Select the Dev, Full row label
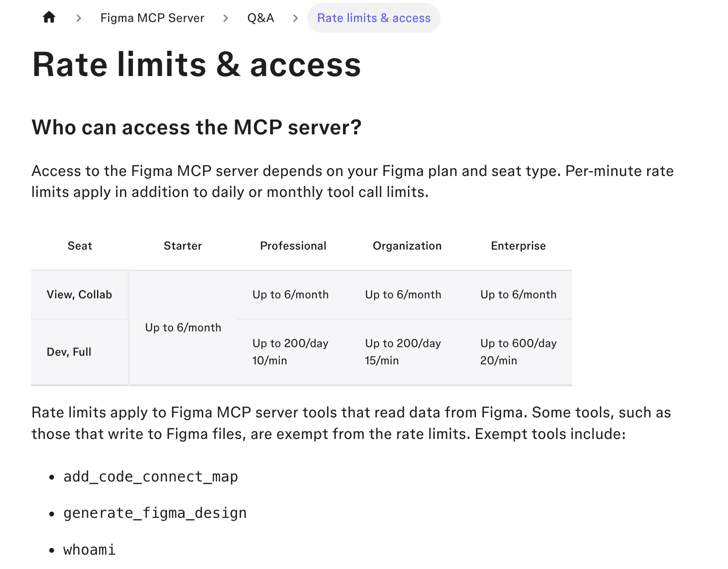The image size is (728, 569). pos(69,352)
